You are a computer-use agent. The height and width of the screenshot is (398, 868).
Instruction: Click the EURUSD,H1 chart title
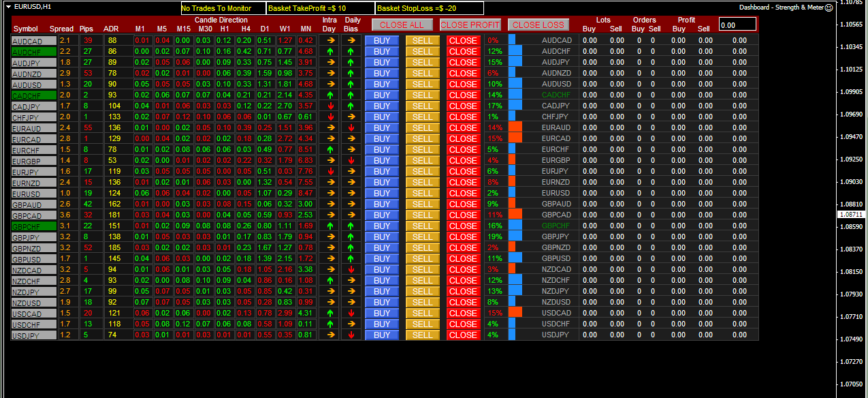click(x=31, y=7)
